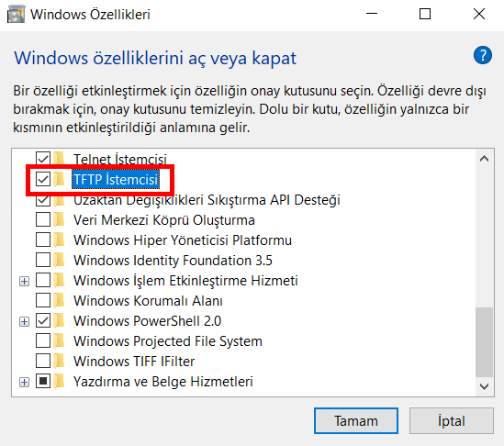Cancel using the İptal button
Viewport: 504px width, 446px height.
click(x=452, y=421)
